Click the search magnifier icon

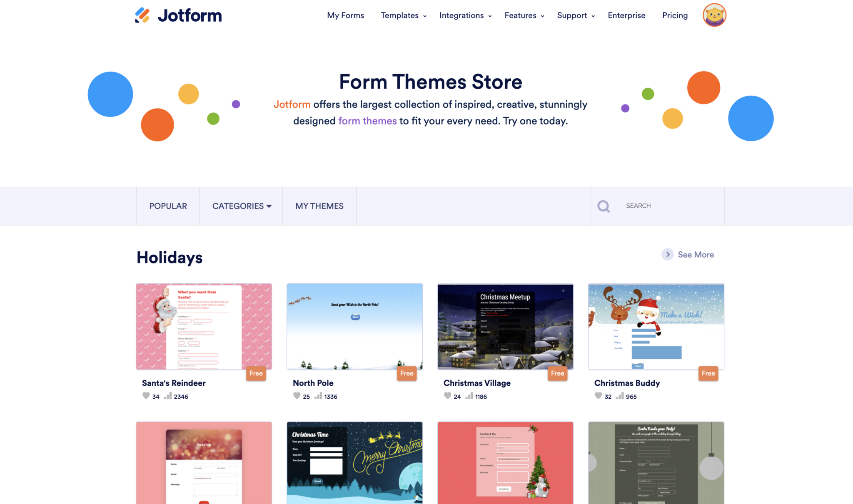click(x=604, y=206)
